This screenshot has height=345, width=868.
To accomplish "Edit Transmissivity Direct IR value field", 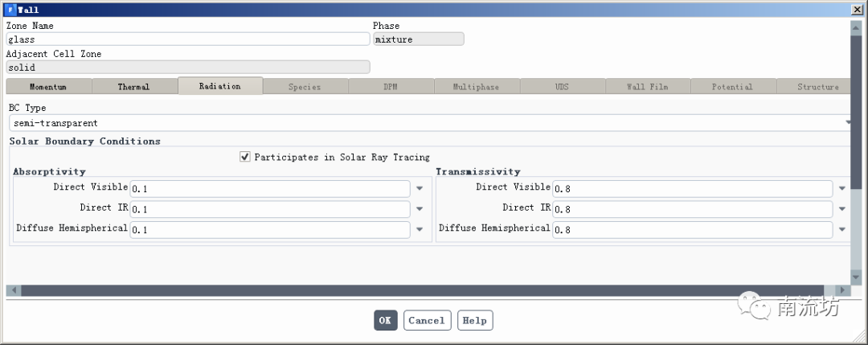I will (x=693, y=209).
